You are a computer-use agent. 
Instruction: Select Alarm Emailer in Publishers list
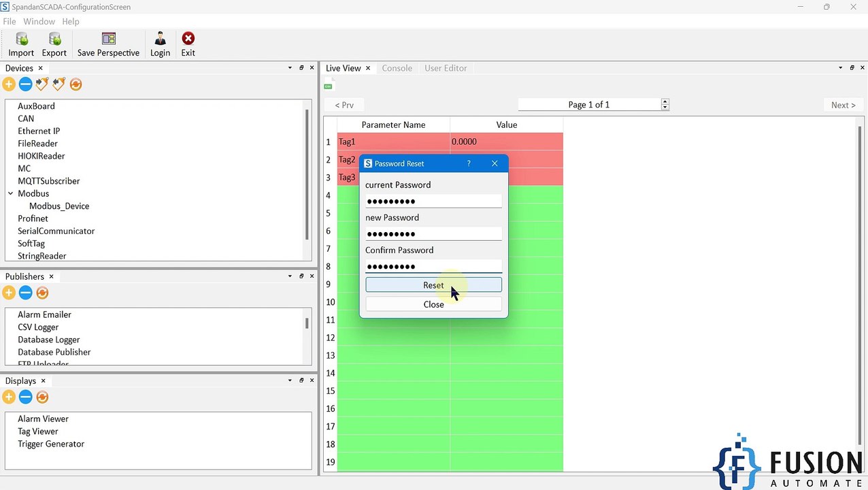(x=44, y=314)
